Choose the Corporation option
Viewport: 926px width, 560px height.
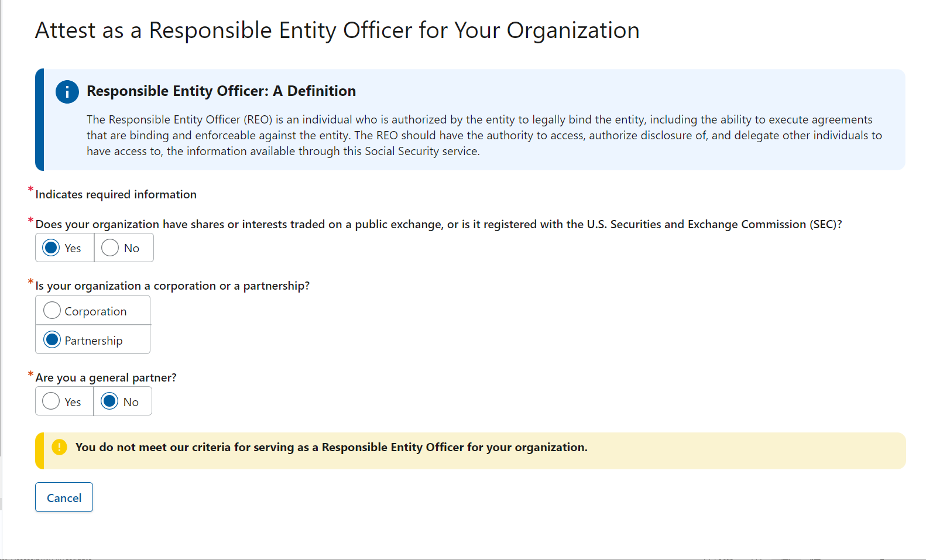52,310
